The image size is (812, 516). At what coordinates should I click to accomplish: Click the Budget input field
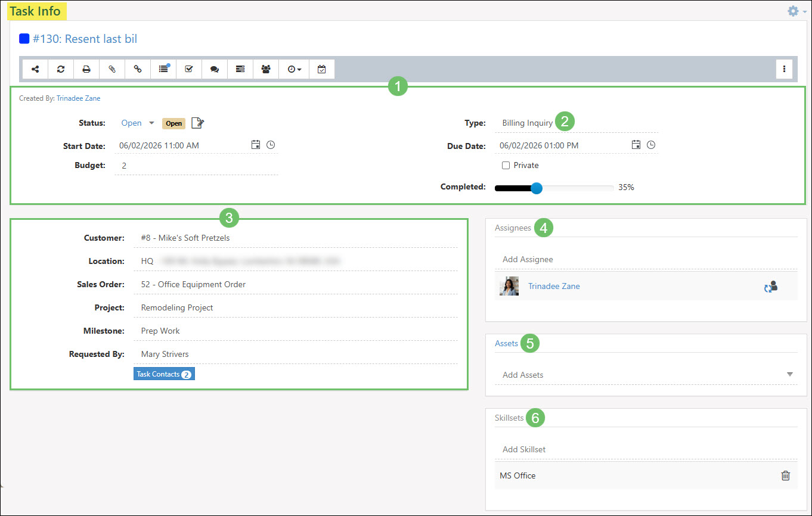pos(196,166)
